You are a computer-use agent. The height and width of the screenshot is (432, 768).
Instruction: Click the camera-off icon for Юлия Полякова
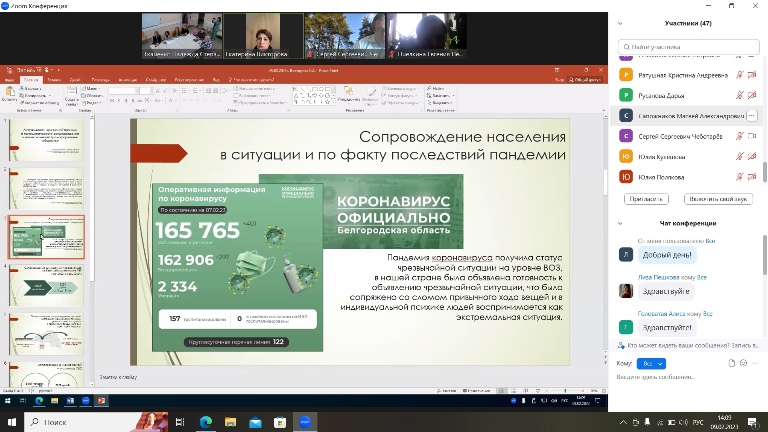click(x=752, y=177)
